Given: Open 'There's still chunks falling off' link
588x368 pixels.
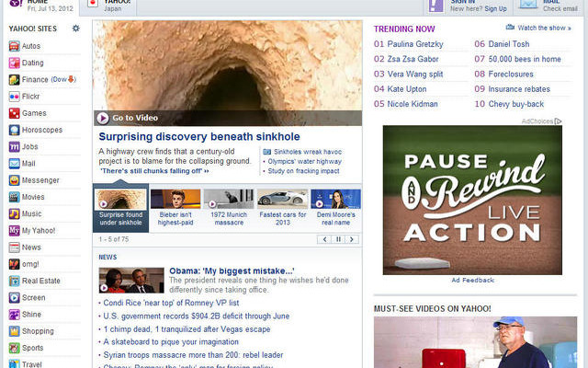Looking at the screenshot, I should pos(154,171).
